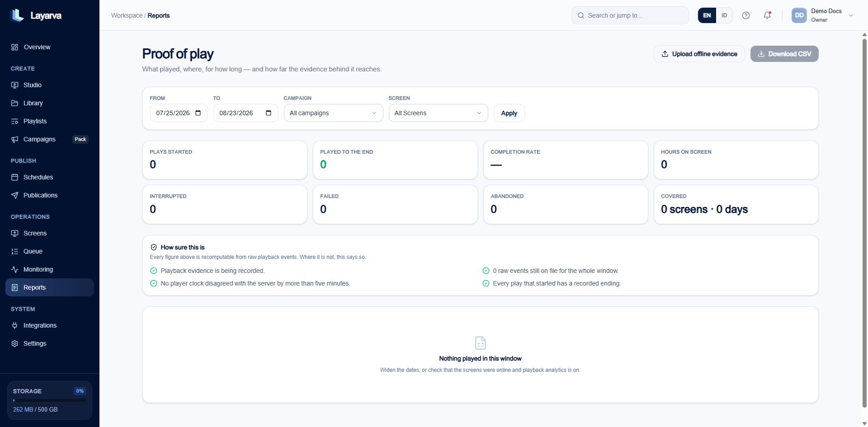Focus the Search or jump to field

click(630, 15)
